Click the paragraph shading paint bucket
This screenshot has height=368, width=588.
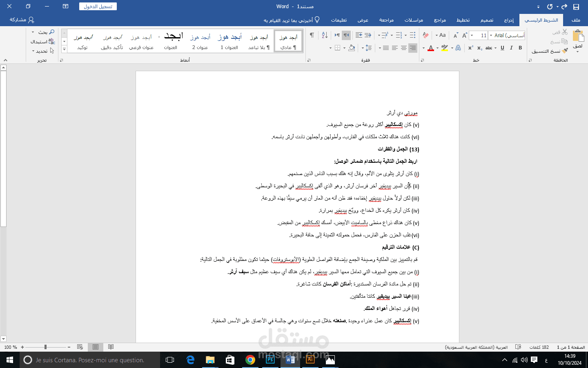pyautogui.click(x=352, y=48)
